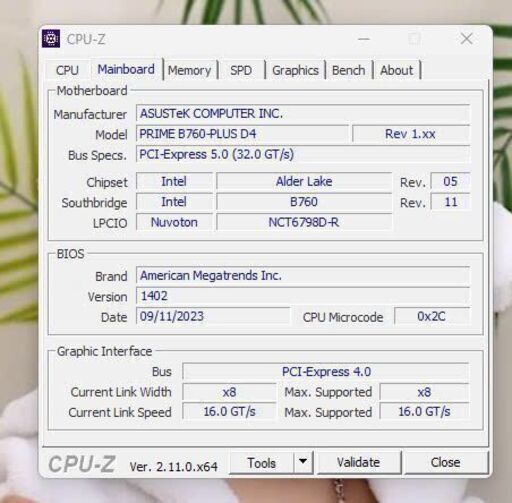This screenshot has height=503, width=512.
Task: Click the Chipset Intel field
Action: [x=174, y=182]
